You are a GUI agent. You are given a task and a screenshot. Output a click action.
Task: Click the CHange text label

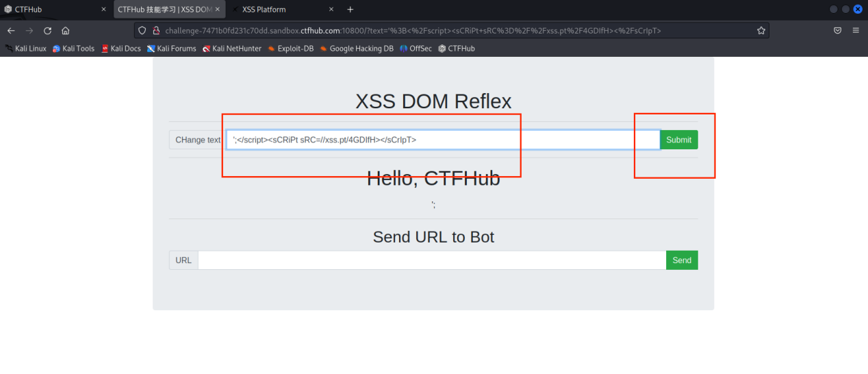tap(198, 140)
